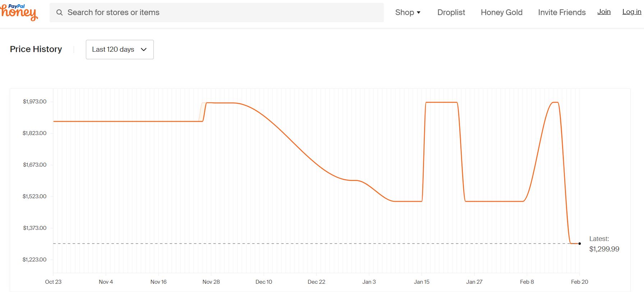Click the Join link
Image resolution: width=644 pixels, height=292 pixels.
[604, 12]
